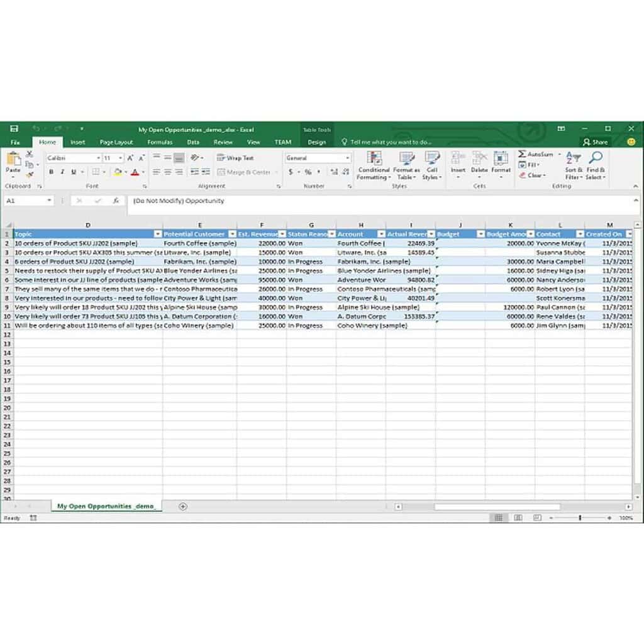Toggle Italic formatting
The image size is (644, 644).
coord(62,172)
